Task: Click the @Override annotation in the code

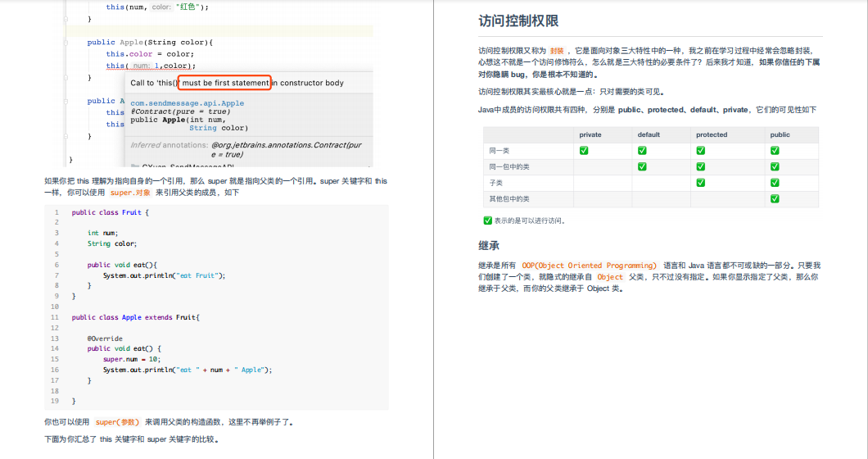Action: tap(105, 339)
